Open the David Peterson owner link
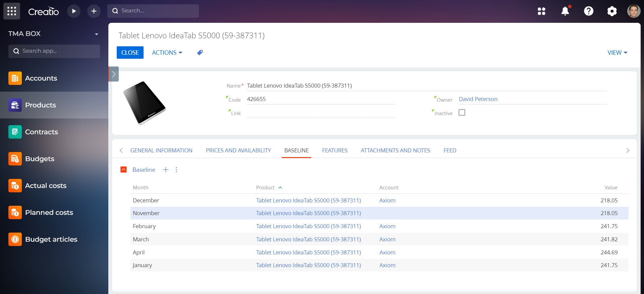This screenshot has height=294, width=644. pos(478,99)
